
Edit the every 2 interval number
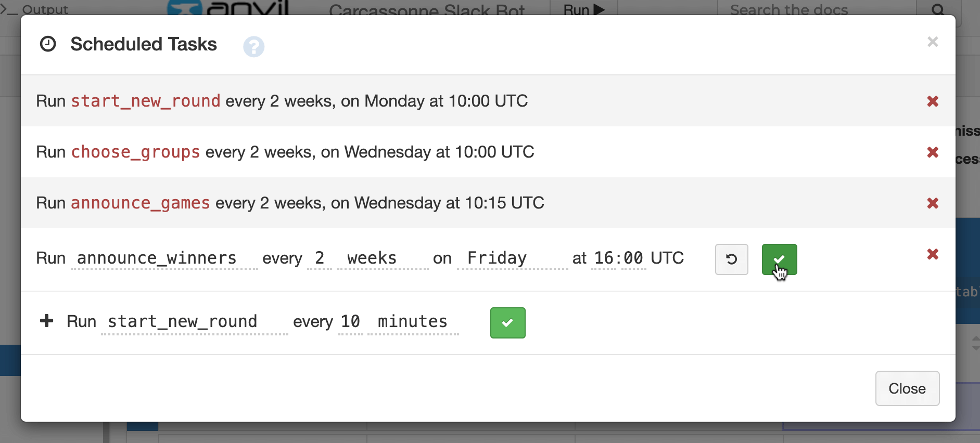click(320, 258)
